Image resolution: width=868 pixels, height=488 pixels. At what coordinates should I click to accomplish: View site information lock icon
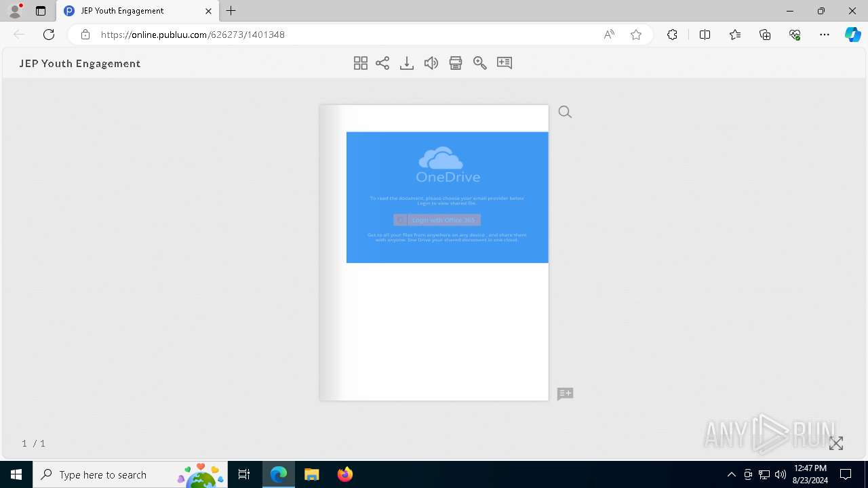85,35
